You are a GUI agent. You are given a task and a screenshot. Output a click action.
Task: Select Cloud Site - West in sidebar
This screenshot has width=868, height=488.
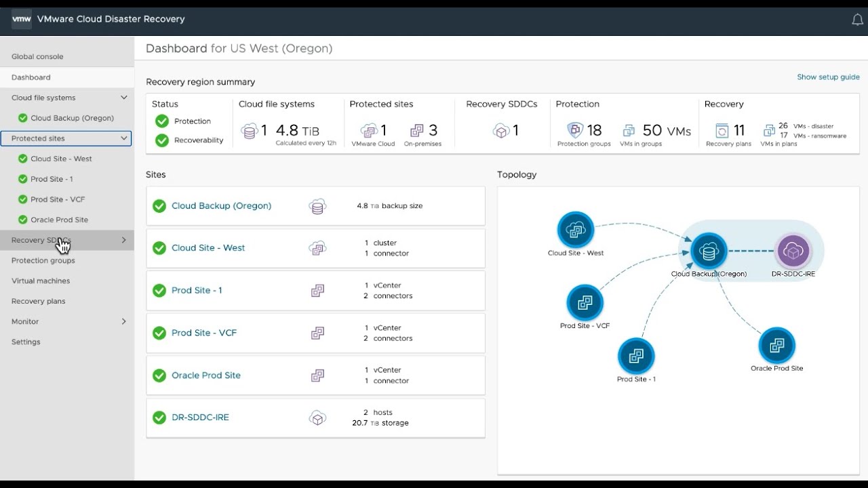point(61,159)
